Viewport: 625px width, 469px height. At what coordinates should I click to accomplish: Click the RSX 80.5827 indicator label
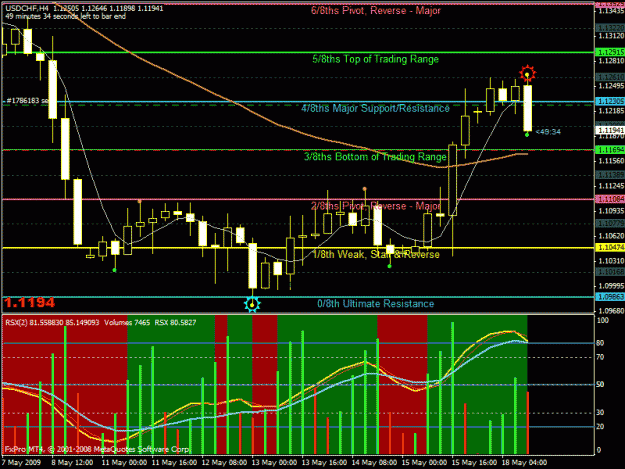point(175,322)
